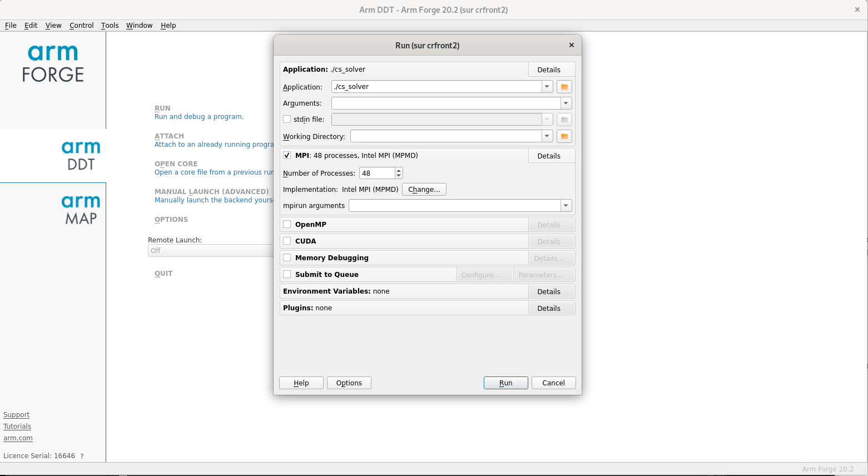Click the Tutorials link

click(17, 427)
